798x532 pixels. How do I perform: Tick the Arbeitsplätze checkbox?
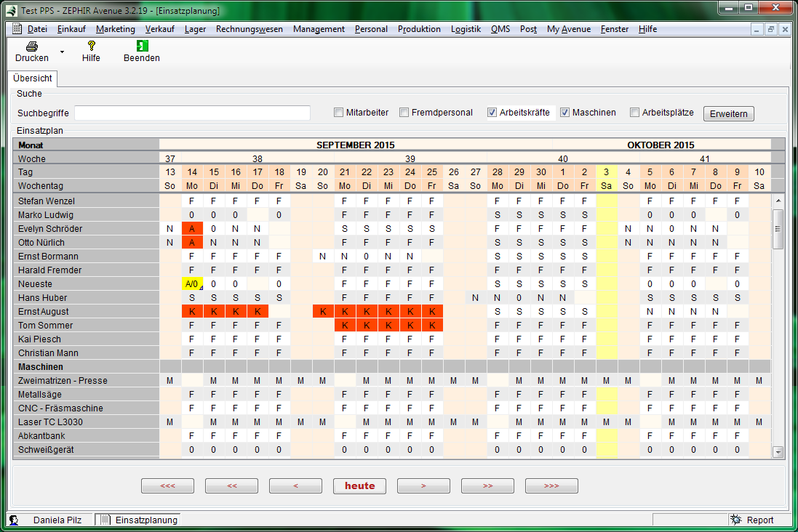[634, 113]
